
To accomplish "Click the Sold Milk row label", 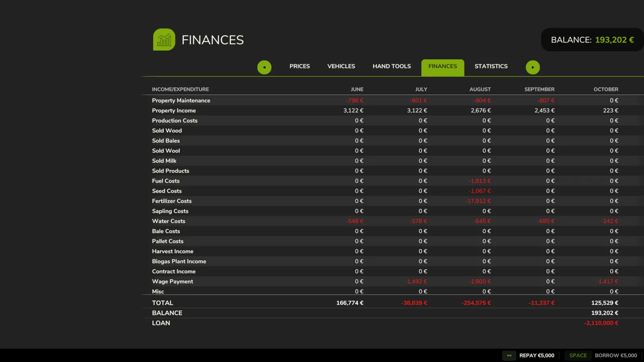I will [164, 161].
